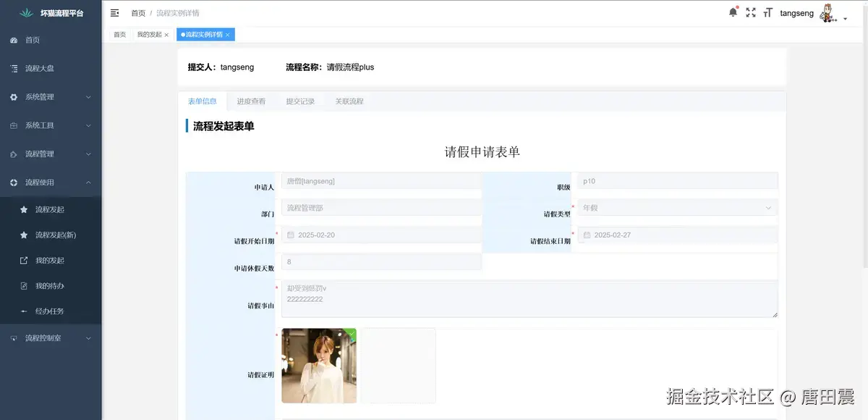Image resolution: width=868 pixels, height=420 pixels.
Task: Click the 首页 dashboard icon in sidebar
Action: click(x=14, y=40)
